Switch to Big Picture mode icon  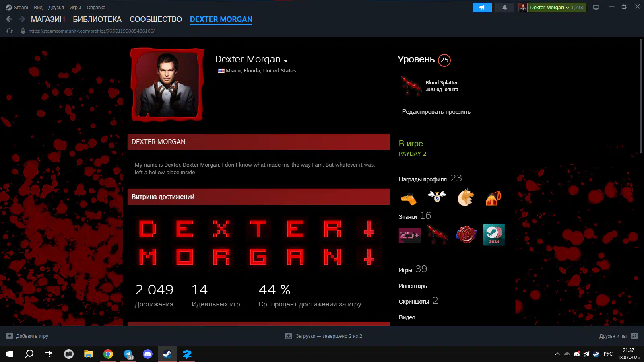coord(596,7)
